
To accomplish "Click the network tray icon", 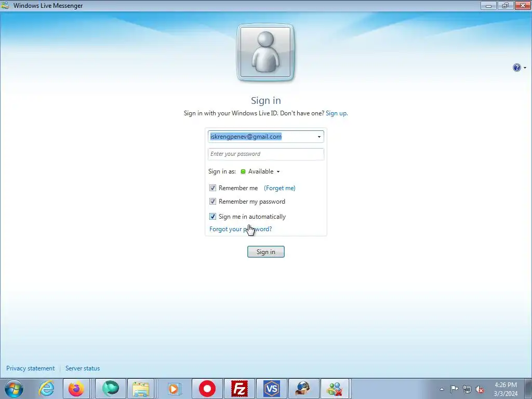I will (467, 389).
